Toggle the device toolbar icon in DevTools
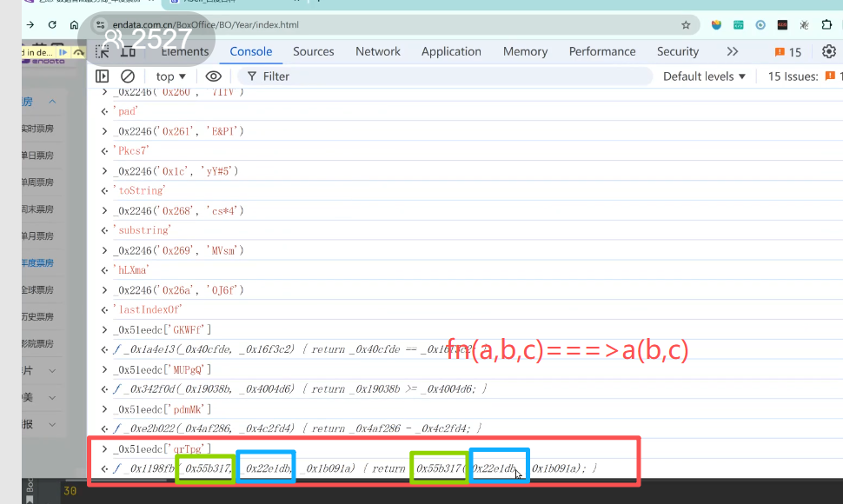The width and height of the screenshot is (843, 504). pos(128,51)
